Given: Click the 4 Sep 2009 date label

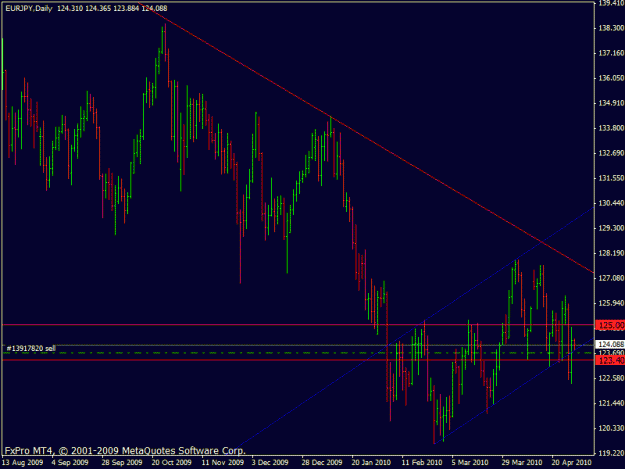Looking at the screenshot, I should click(x=70, y=463).
